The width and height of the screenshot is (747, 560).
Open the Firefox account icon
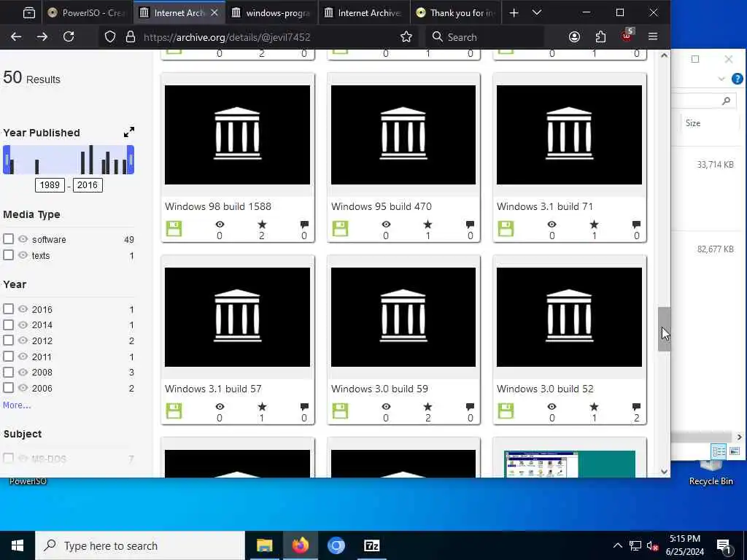tap(574, 36)
